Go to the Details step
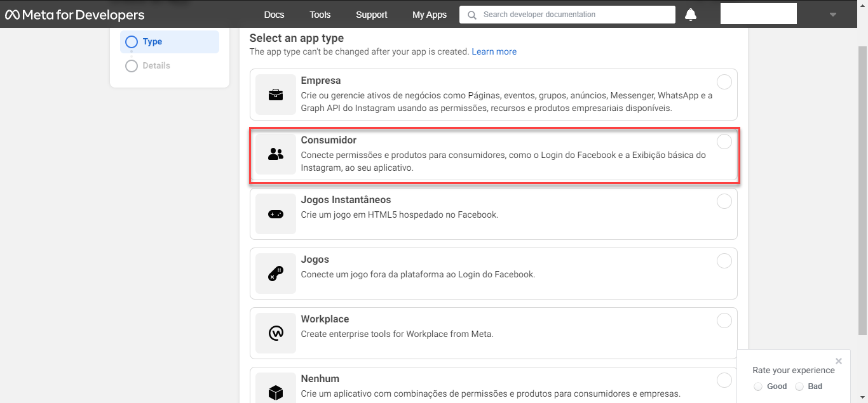This screenshot has width=868, height=403. pyautogui.click(x=147, y=66)
